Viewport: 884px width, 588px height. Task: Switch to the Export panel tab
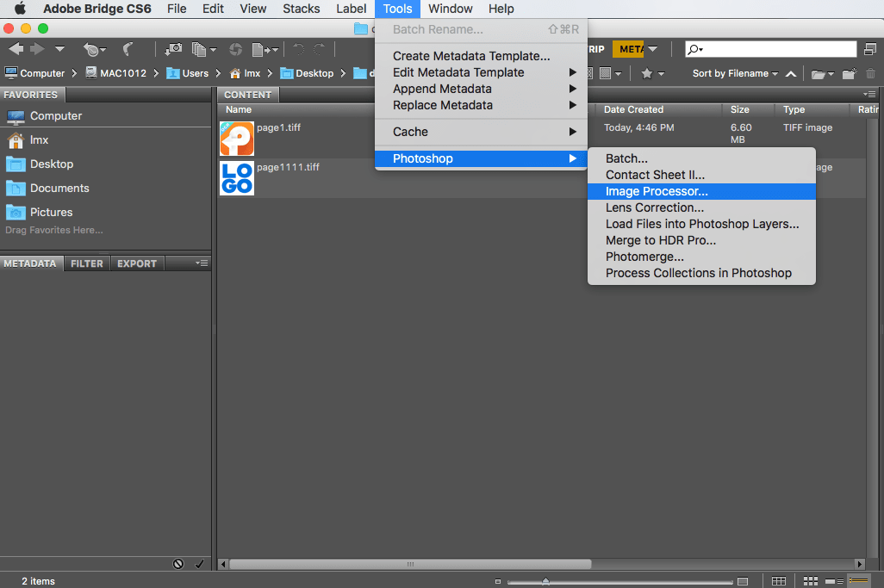(137, 263)
